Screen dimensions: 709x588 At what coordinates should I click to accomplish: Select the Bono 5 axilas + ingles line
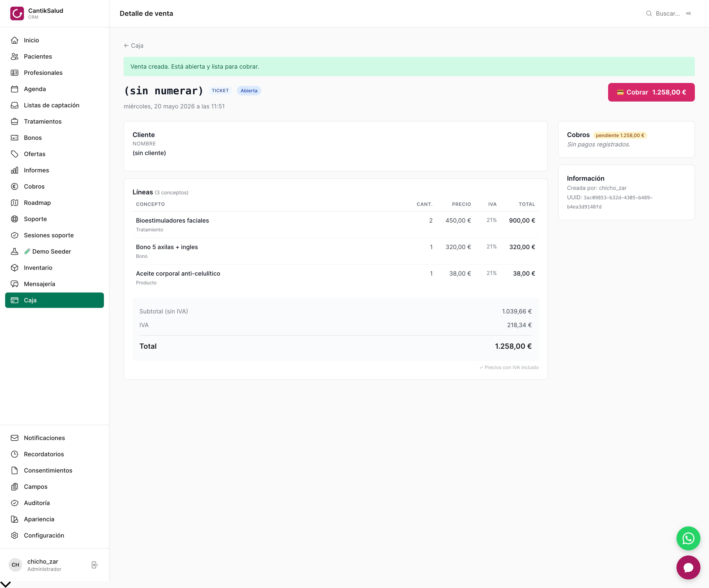[336, 251]
